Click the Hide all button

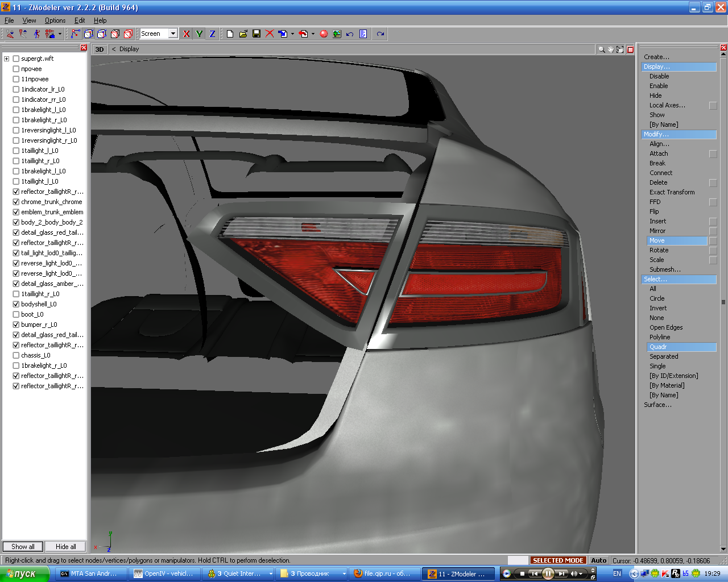(66, 547)
